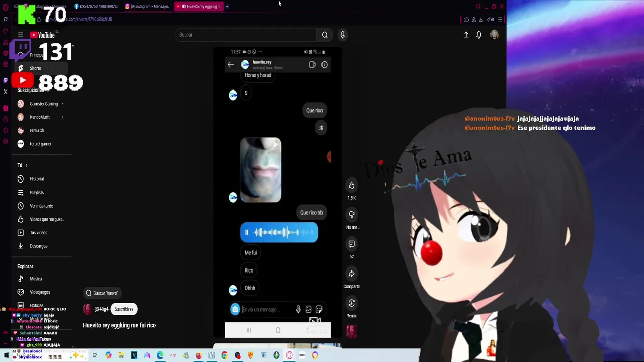Viewport: 644px width, 362px height.
Task: Open the browser extensions cube icon
Action: click(x=466, y=19)
